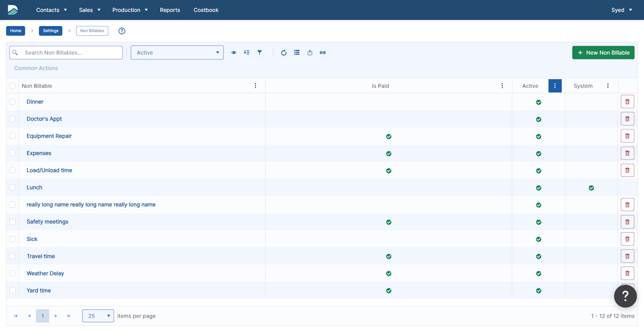Open the Active status filter dropdown

[177, 52]
